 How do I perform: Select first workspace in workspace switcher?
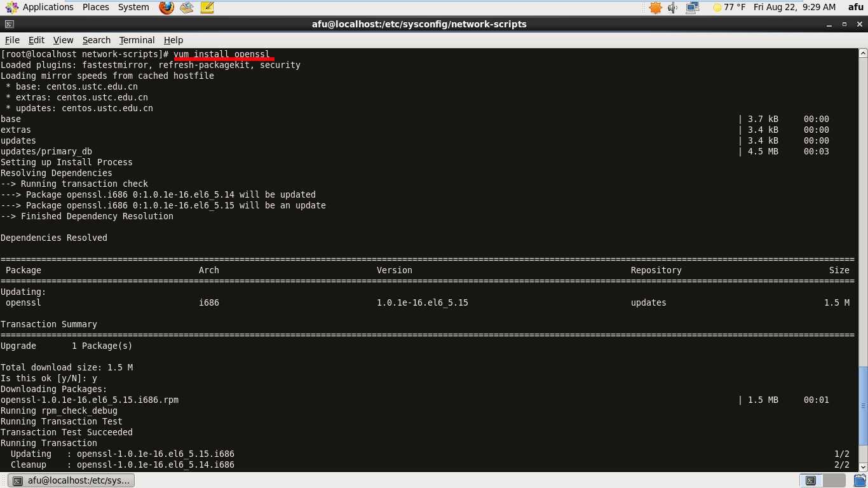pyautogui.click(x=811, y=480)
